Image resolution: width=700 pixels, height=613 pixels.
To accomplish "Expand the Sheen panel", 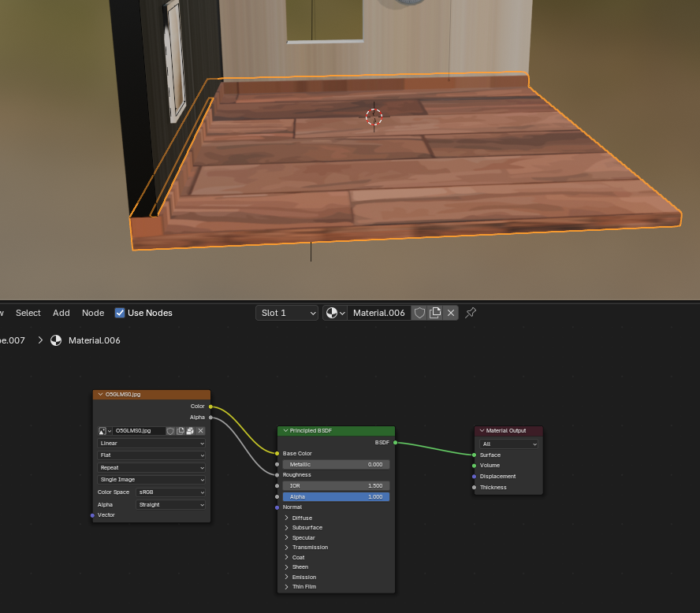I will 287,567.
